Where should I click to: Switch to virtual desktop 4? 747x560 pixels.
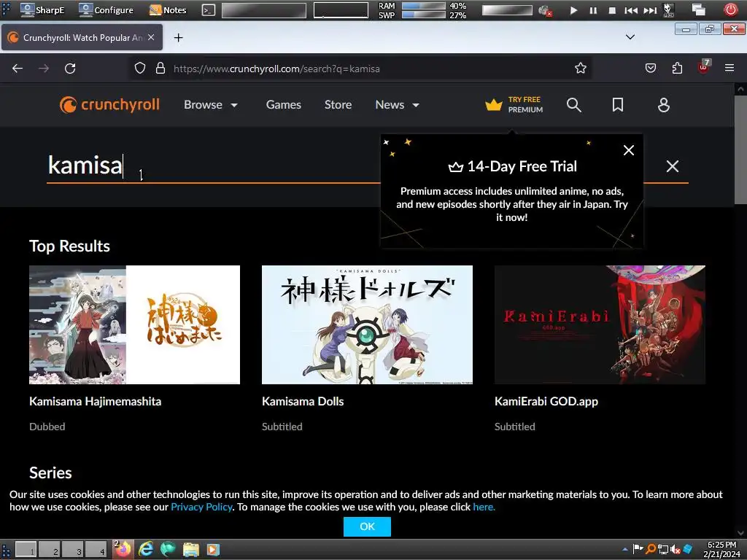(x=96, y=550)
